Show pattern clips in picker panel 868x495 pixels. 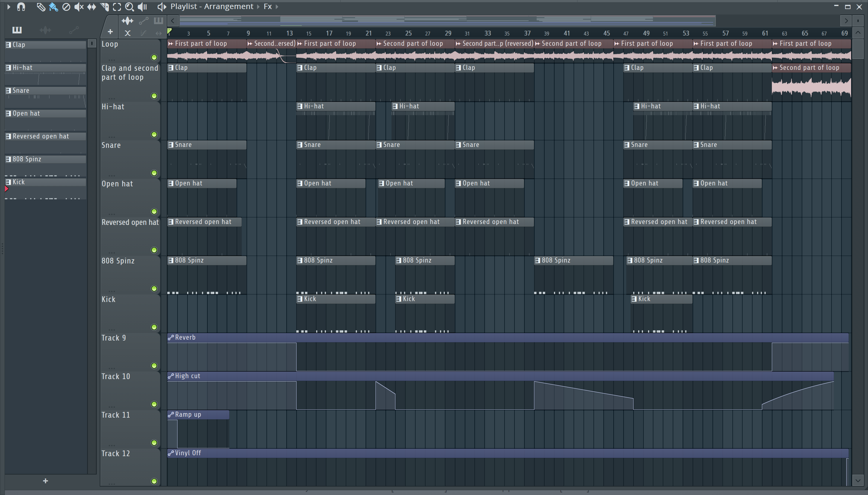pyautogui.click(x=17, y=30)
